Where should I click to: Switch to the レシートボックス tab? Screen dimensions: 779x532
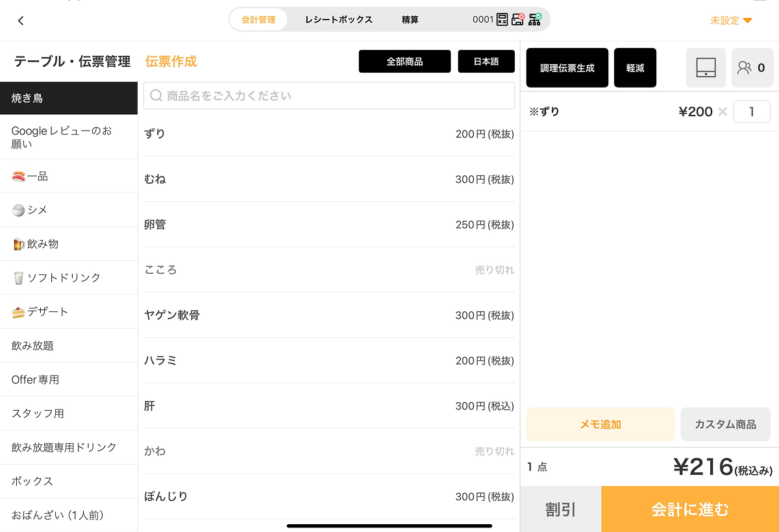(339, 19)
